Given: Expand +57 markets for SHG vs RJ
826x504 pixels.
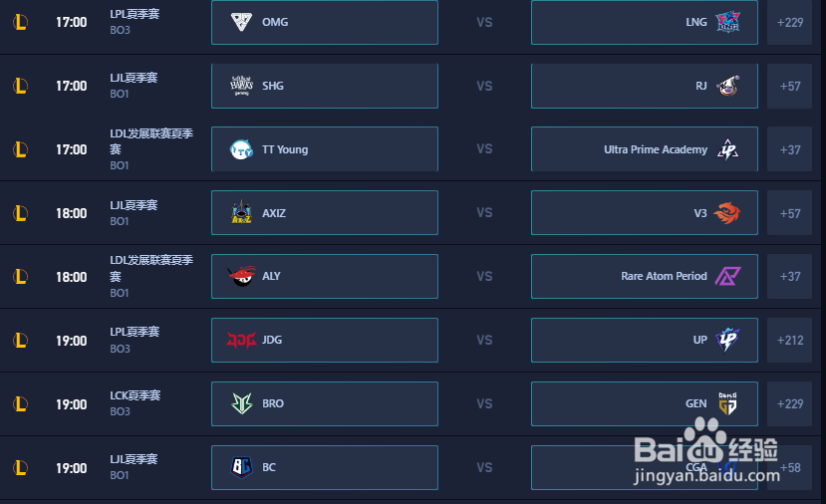Looking at the screenshot, I should [790, 86].
